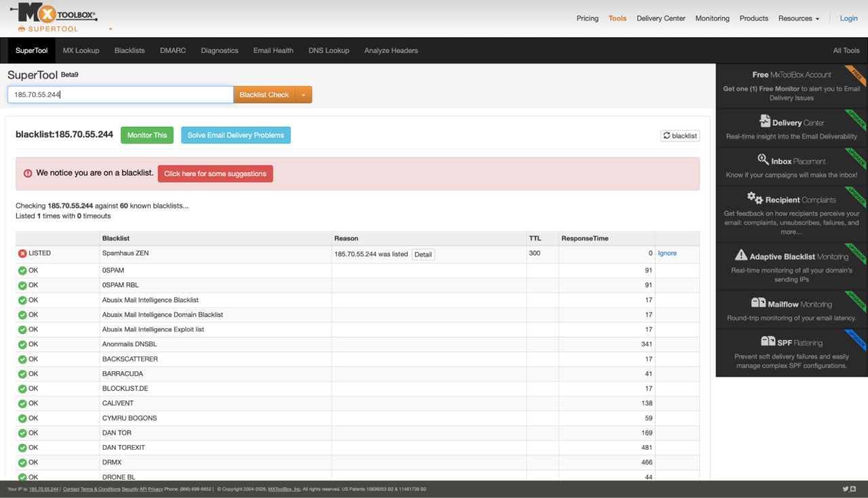The width and height of the screenshot is (868, 498).
Task: Click Terms & Conditions in the footer
Action: [x=100, y=489]
